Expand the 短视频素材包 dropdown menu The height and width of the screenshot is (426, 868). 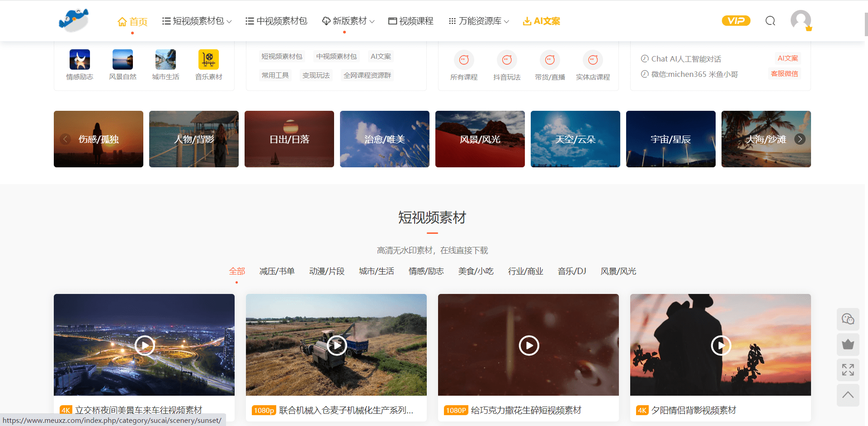coord(197,21)
